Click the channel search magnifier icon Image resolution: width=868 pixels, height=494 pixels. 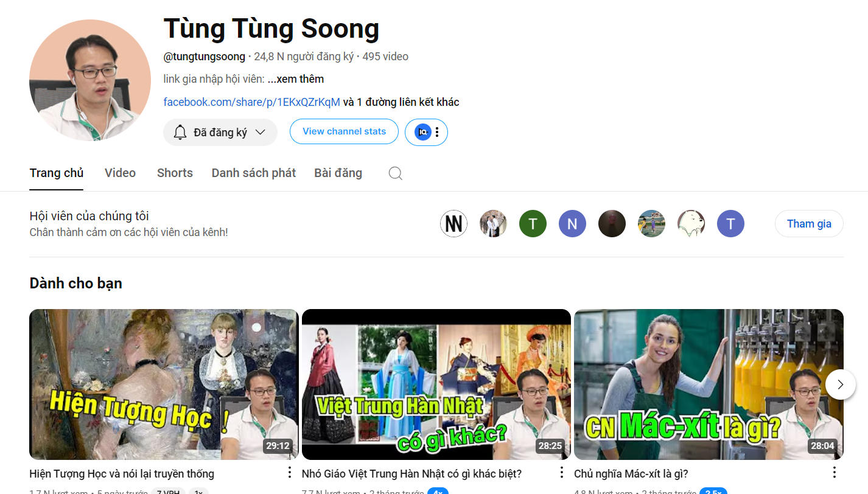tap(396, 173)
